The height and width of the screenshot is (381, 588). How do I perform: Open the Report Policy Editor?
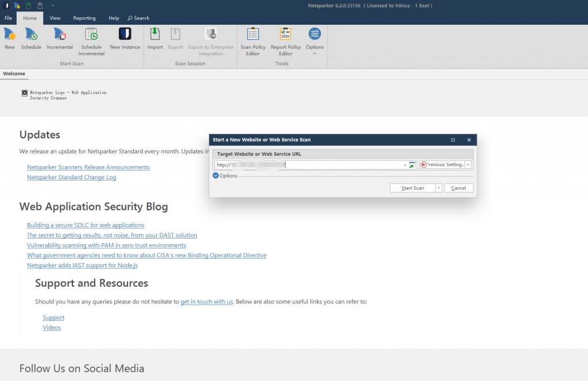point(285,42)
